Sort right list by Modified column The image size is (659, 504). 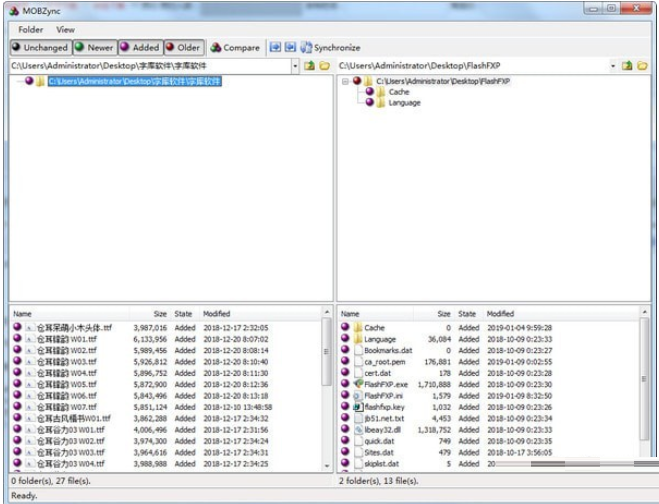(x=561, y=314)
